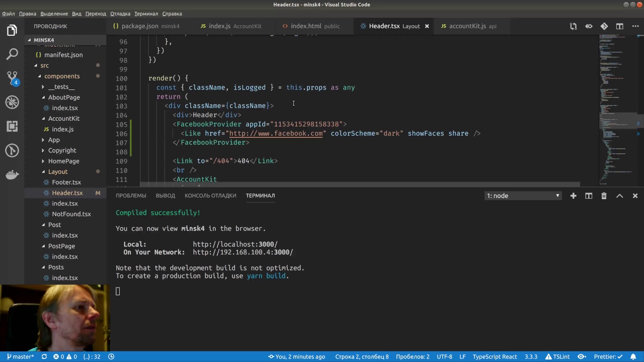Switch to the ВЫВОД panel tab
Screen dimensions: 644x362
[166, 196]
